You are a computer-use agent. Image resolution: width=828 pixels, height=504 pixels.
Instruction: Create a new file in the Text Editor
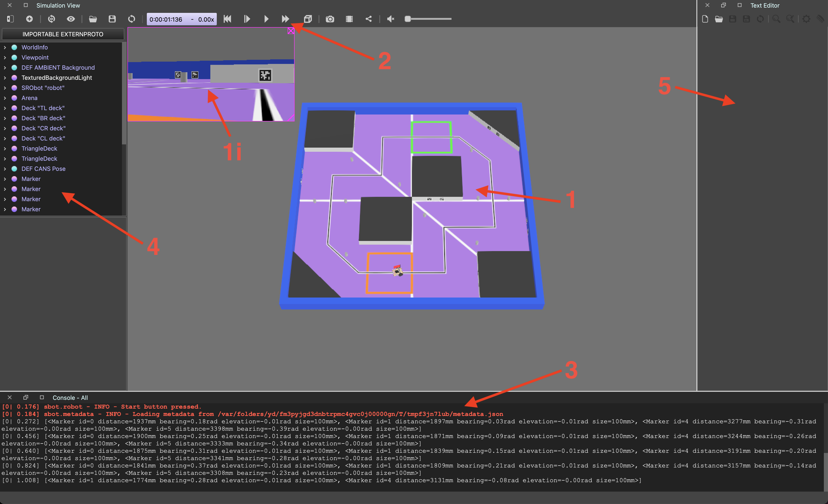705,19
